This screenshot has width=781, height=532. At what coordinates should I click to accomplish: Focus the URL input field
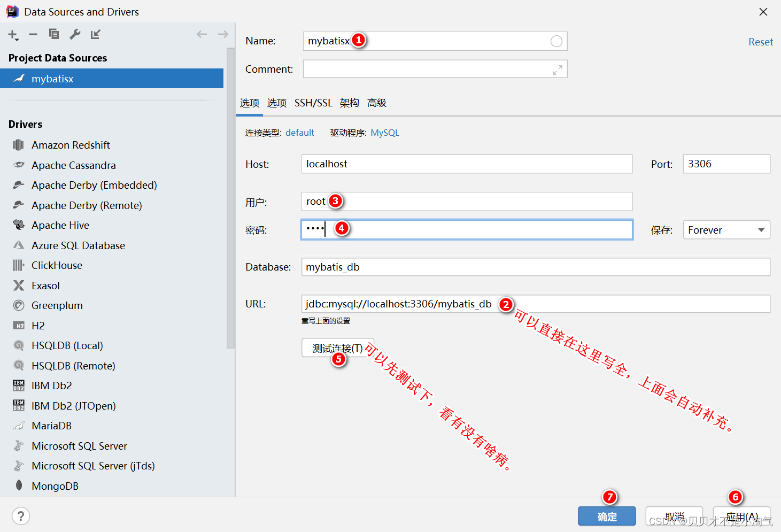[x=536, y=304]
